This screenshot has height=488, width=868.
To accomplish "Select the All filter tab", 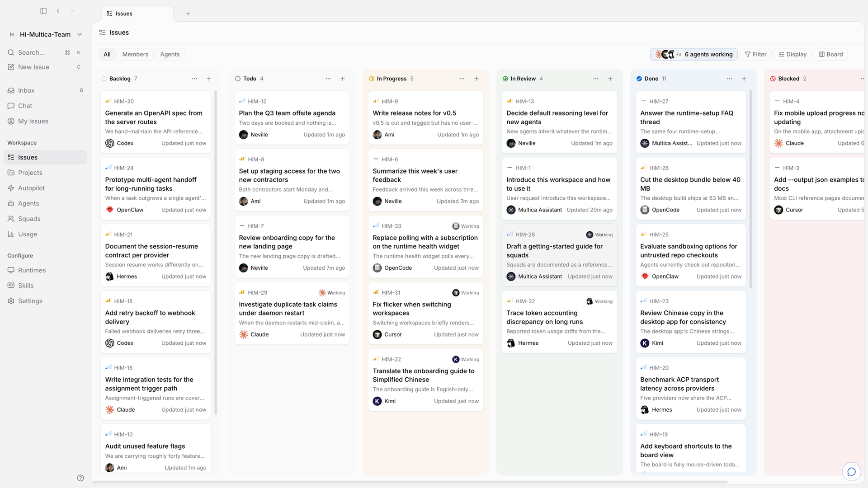I will tap(107, 54).
